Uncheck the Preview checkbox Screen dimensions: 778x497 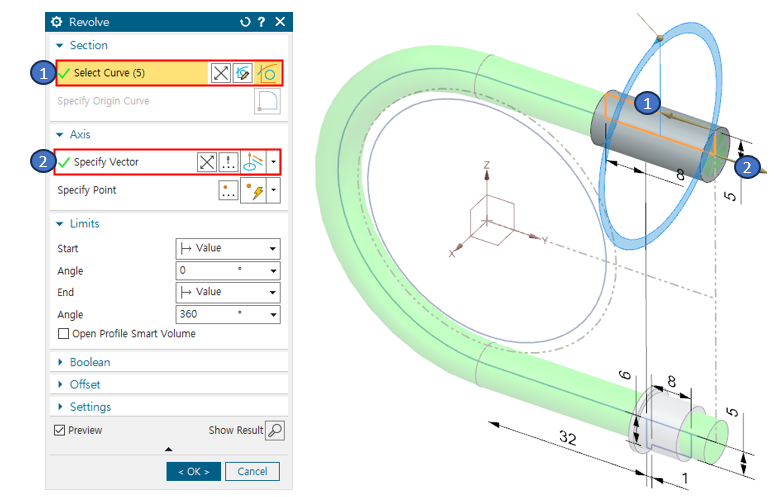click(60, 430)
